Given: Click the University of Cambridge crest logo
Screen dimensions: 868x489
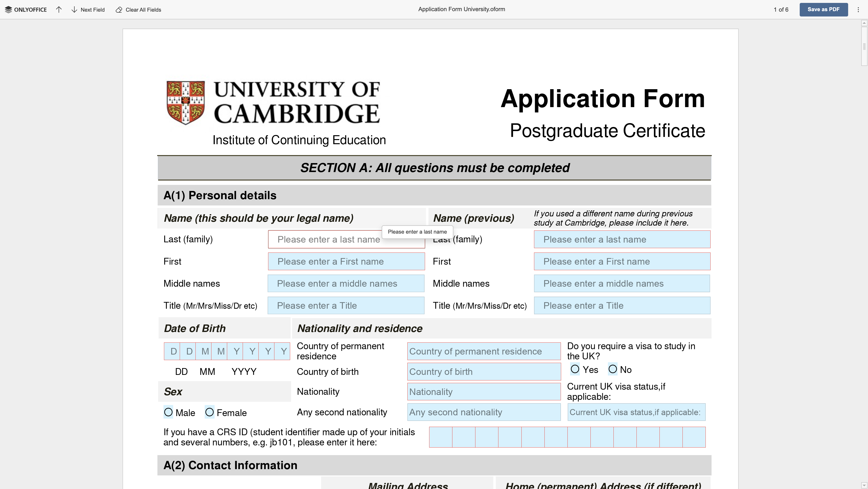Looking at the screenshot, I should coord(185,103).
